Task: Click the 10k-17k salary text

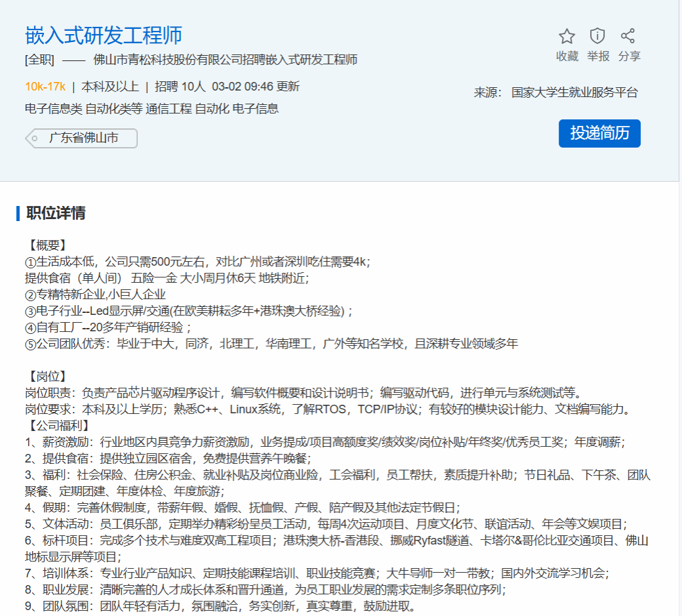Action: pyautogui.click(x=45, y=87)
